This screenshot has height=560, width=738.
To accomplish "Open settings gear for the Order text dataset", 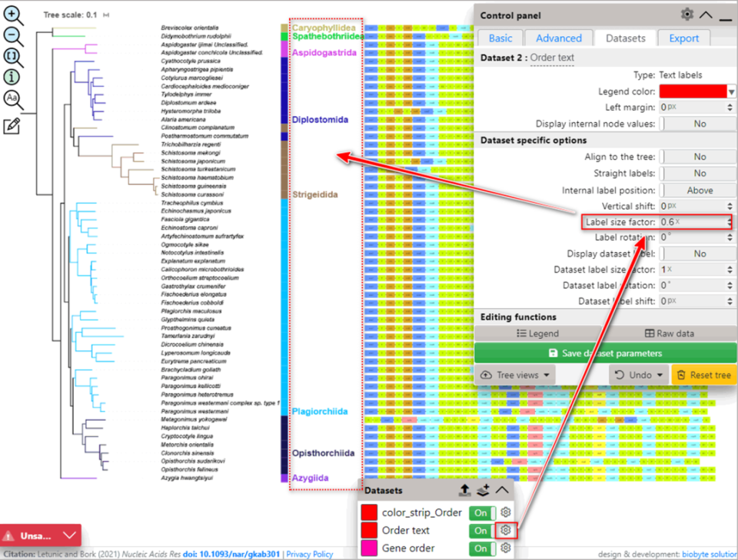I will (x=505, y=531).
